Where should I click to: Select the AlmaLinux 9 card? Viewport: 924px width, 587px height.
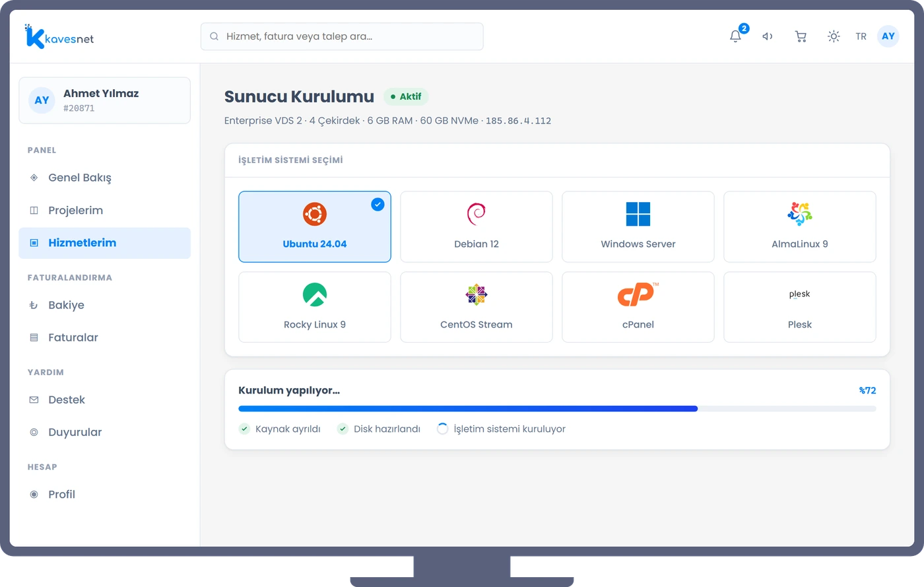point(800,226)
